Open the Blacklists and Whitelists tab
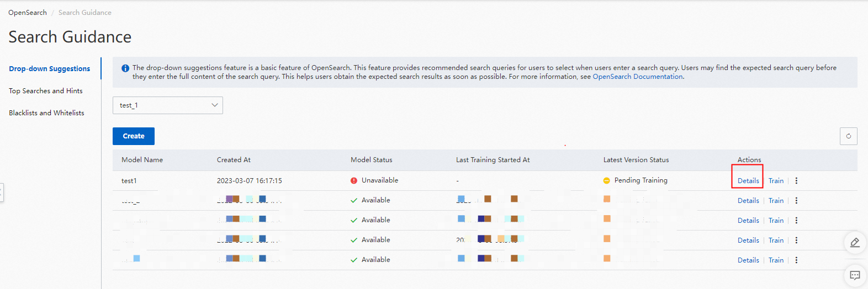Viewport: 868px width, 289px height. coord(46,113)
